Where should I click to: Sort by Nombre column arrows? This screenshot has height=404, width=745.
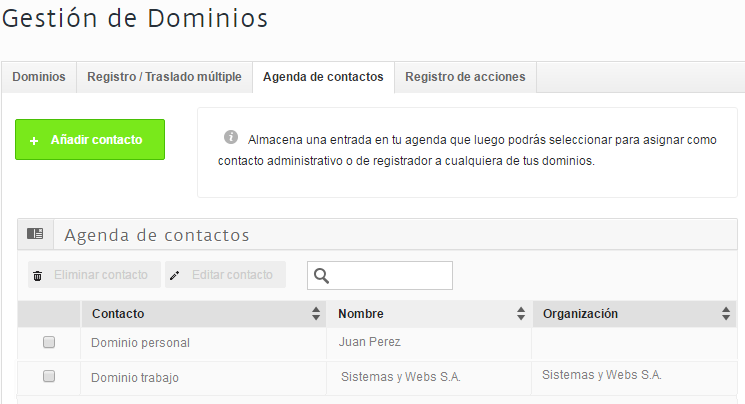(521, 314)
